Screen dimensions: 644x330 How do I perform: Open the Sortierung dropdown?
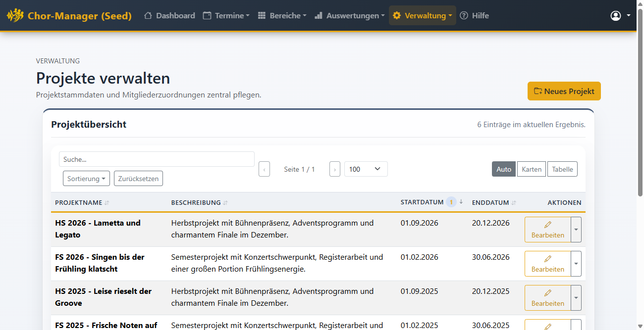(x=86, y=179)
